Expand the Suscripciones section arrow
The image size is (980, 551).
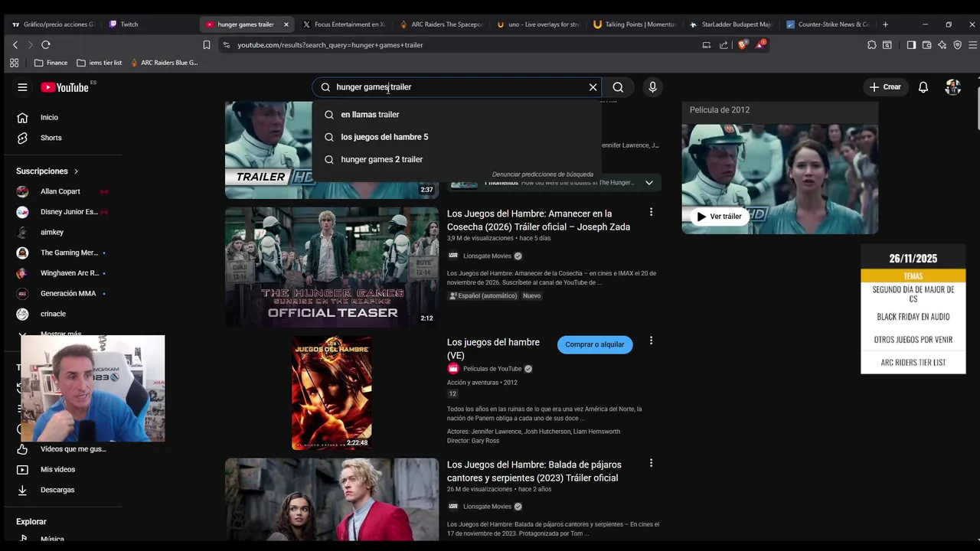click(76, 171)
